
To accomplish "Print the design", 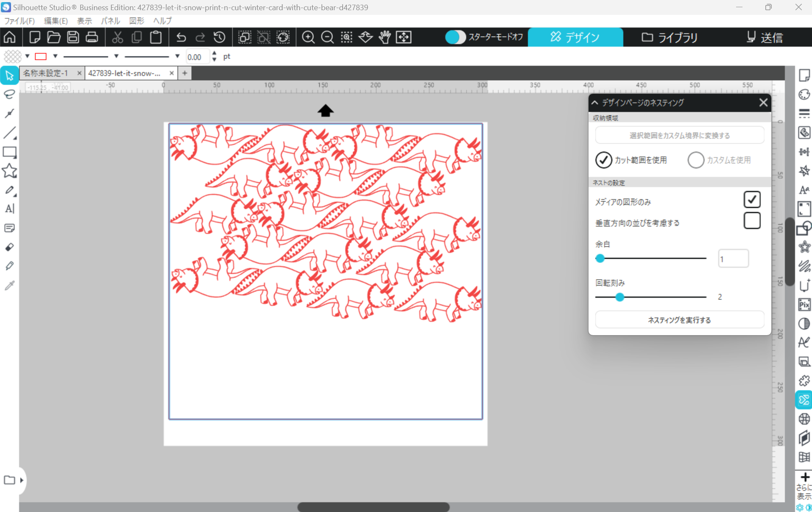I will pos(92,37).
